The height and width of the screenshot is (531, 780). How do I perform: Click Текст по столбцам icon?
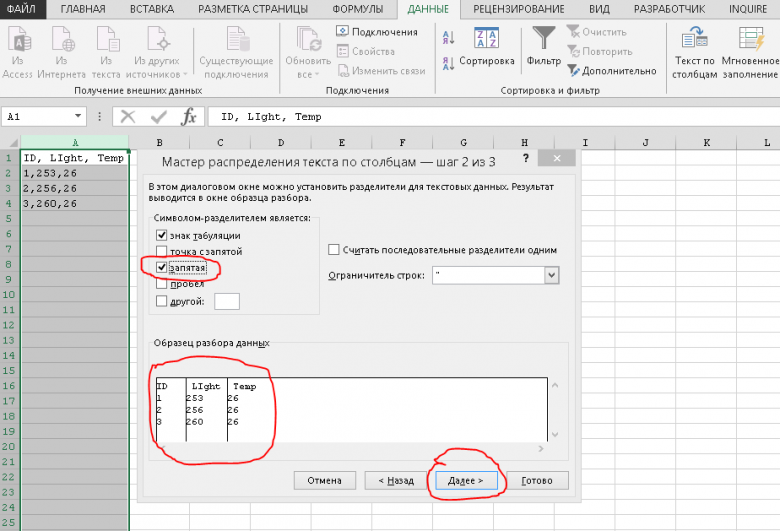(694, 38)
